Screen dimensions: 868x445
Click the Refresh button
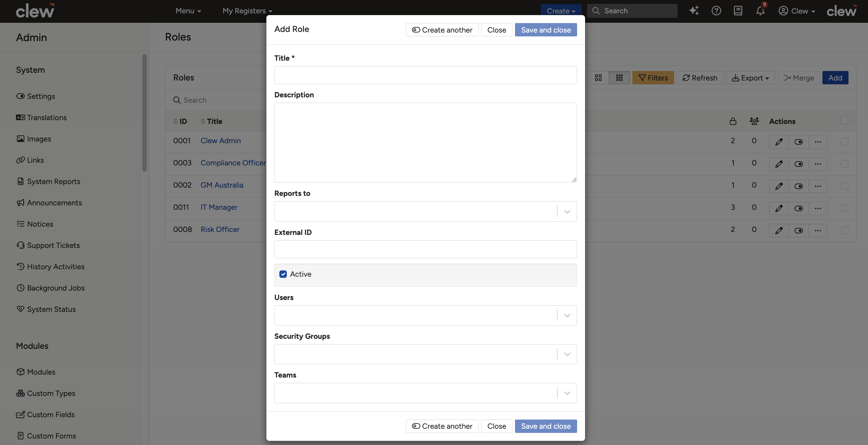pyautogui.click(x=699, y=78)
